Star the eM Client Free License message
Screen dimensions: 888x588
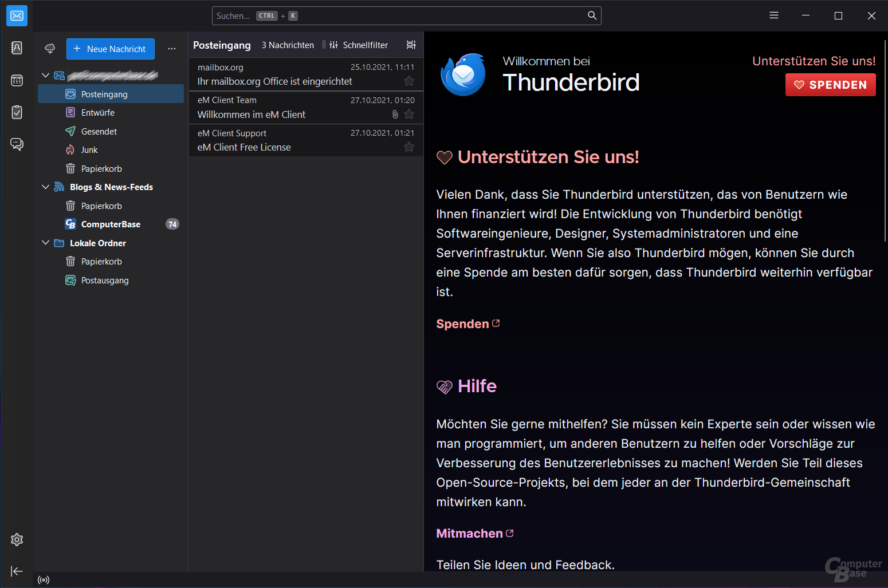(x=409, y=147)
